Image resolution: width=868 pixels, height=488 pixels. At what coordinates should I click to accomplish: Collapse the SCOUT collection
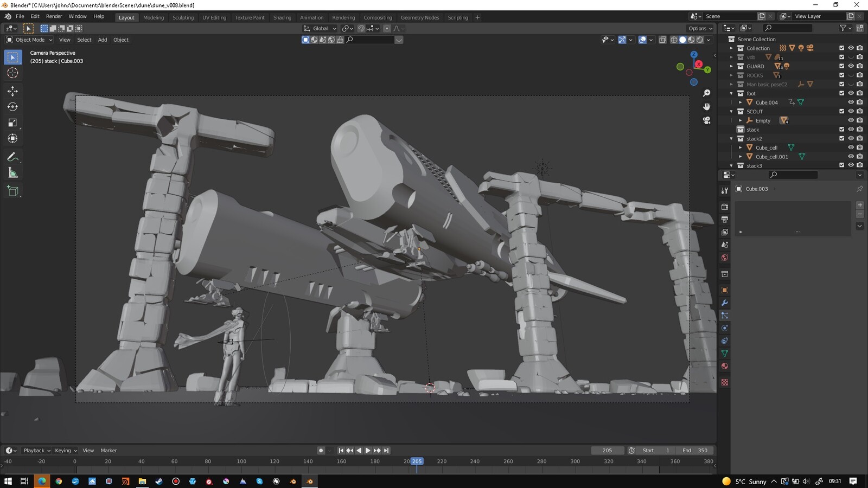point(731,111)
